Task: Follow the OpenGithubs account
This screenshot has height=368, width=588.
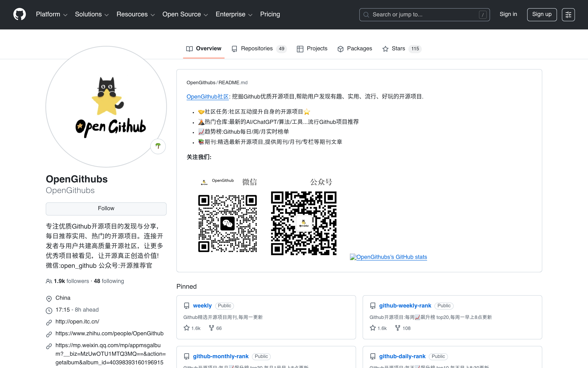Action: pyautogui.click(x=106, y=209)
